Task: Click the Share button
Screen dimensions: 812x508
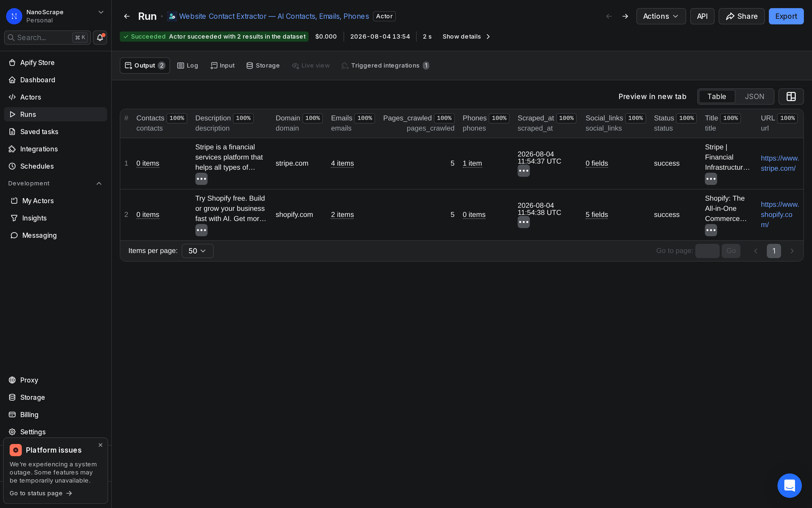Action: [741, 16]
